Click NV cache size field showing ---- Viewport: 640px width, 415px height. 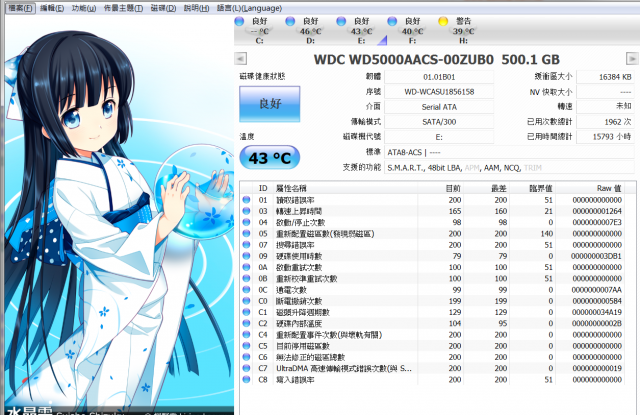pyautogui.click(x=605, y=92)
